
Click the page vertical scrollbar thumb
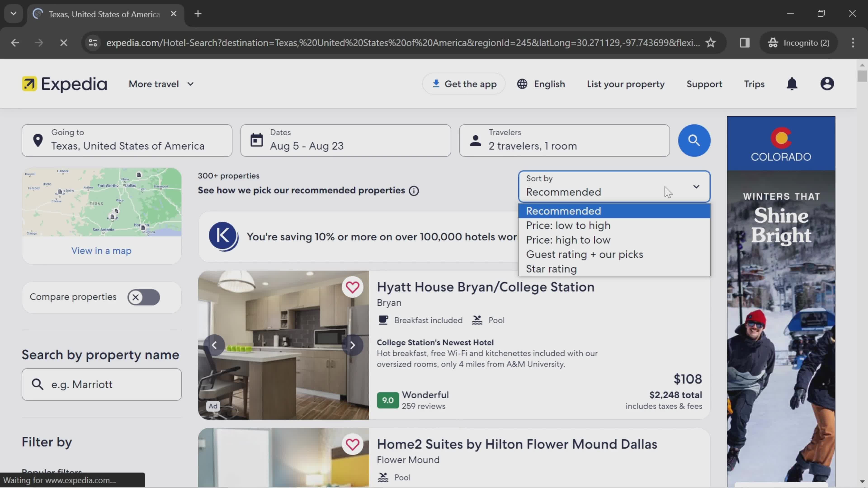pyautogui.click(x=862, y=76)
